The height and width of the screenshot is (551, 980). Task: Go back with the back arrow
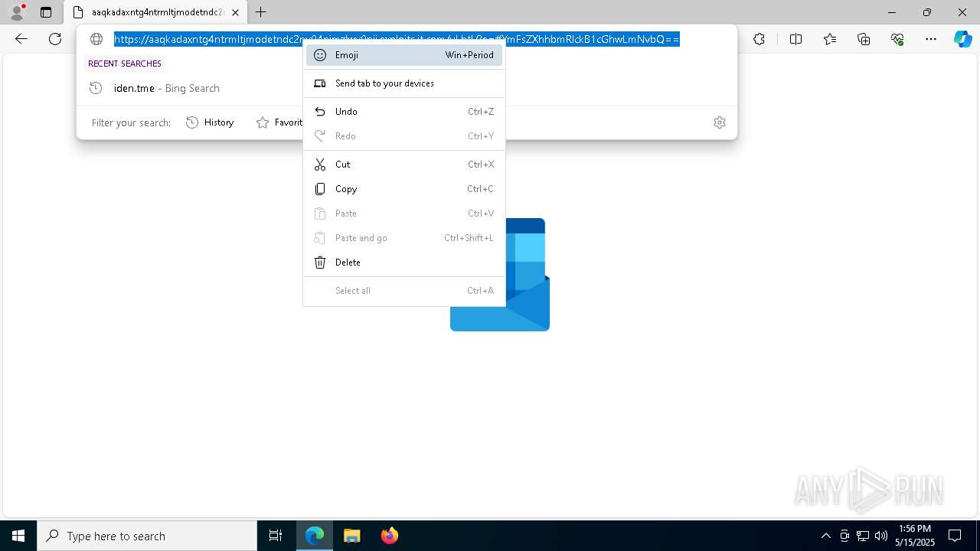pos(21,39)
